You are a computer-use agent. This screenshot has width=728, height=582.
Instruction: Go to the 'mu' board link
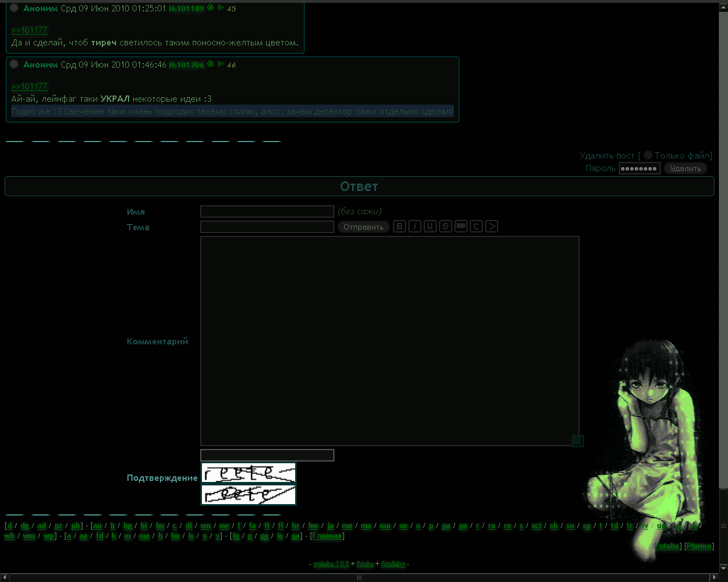[x=385, y=526]
